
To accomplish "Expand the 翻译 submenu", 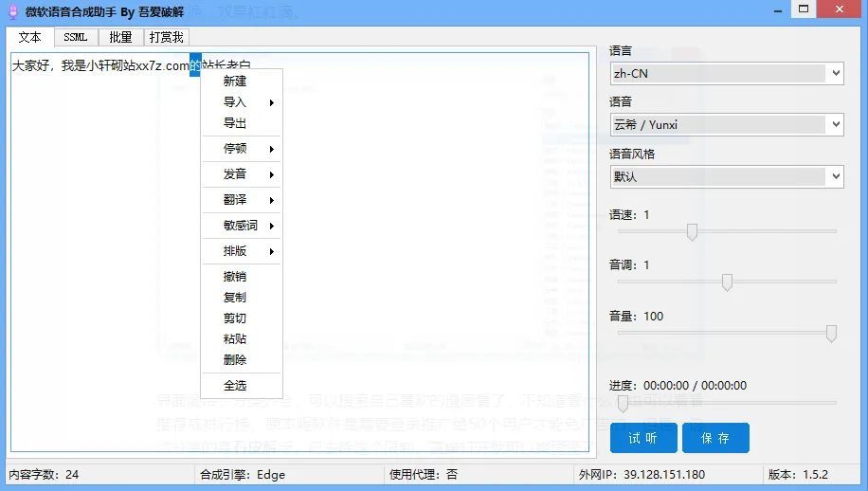I will coord(242,200).
